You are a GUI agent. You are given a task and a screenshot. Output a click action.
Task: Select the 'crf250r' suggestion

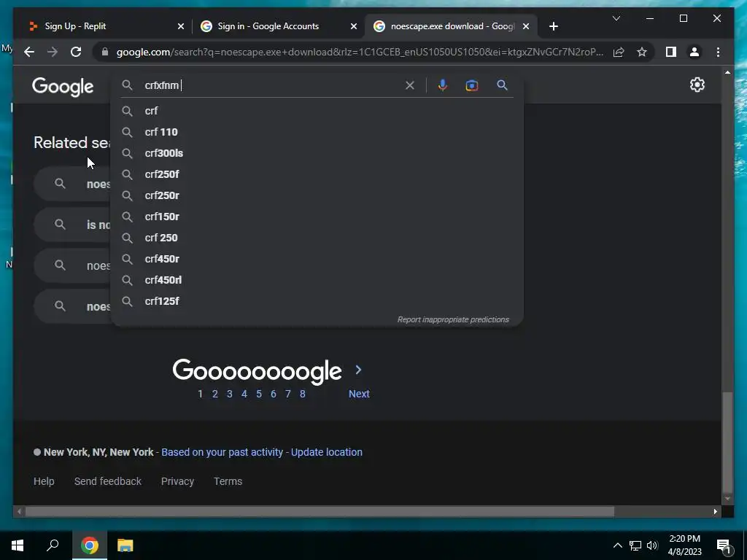317,195
